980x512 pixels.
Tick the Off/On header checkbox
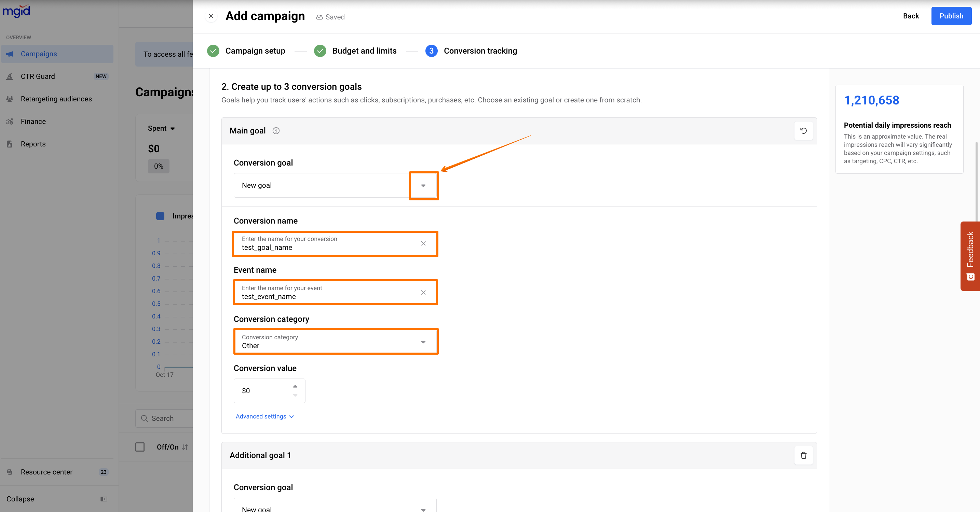coord(140,447)
